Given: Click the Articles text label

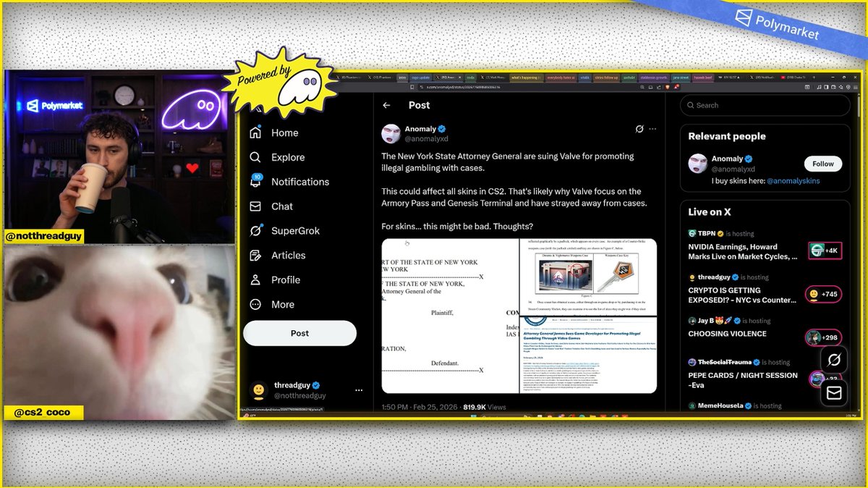Looking at the screenshot, I should [x=289, y=256].
